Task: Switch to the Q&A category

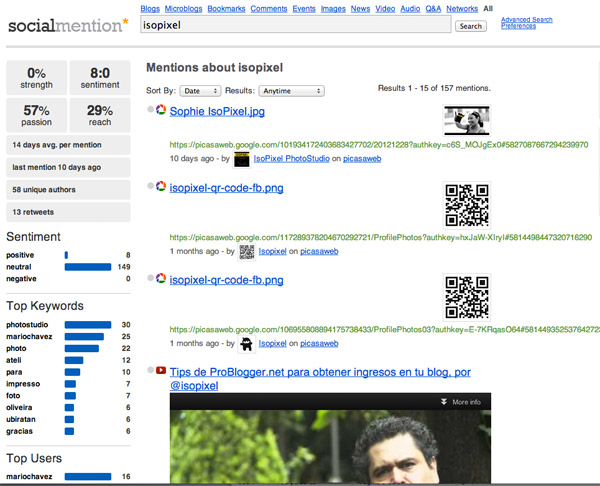Action: coord(433,8)
